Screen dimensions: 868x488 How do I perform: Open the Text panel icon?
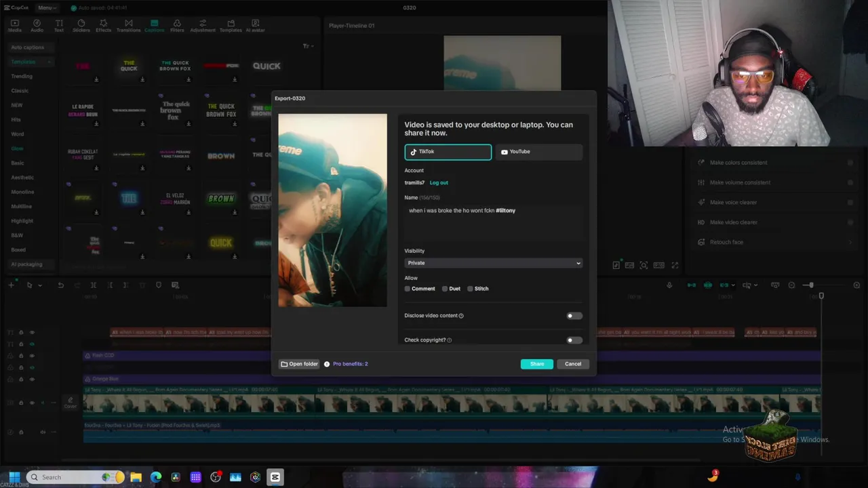point(59,26)
